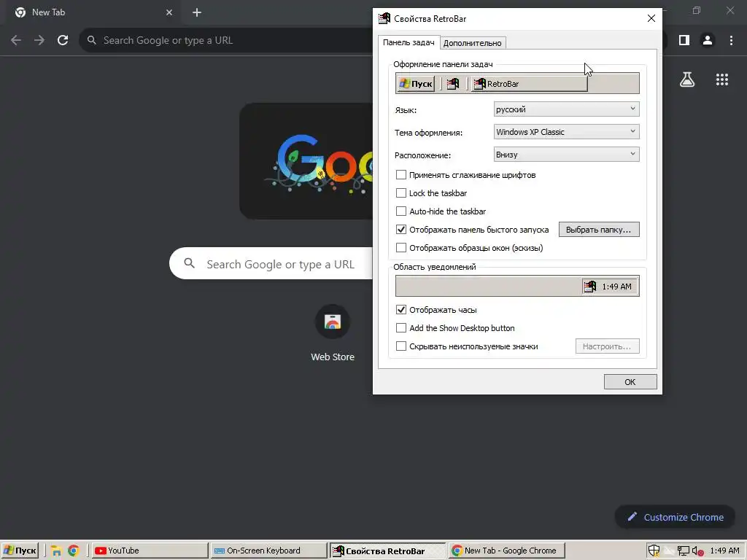This screenshot has height=560, width=747.
Task: Open the Тема оформления theme dropdown
Action: (566, 132)
